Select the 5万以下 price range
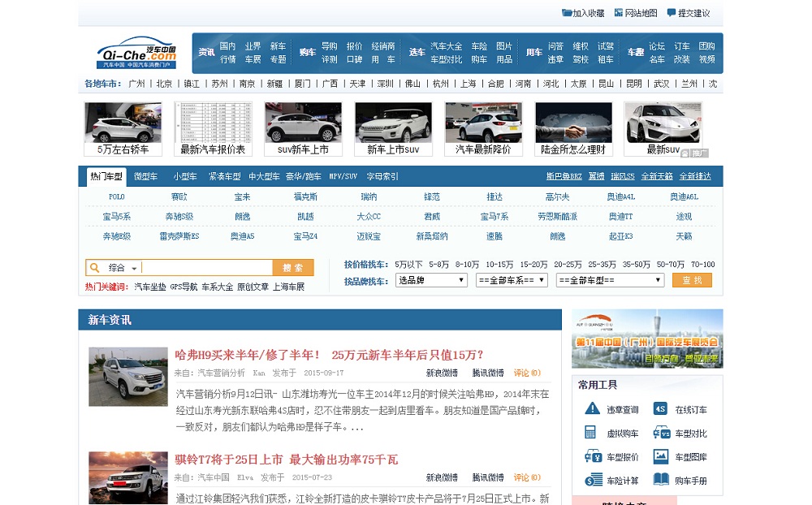Image resolution: width=812 pixels, height=505 pixels. (x=408, y=265)
